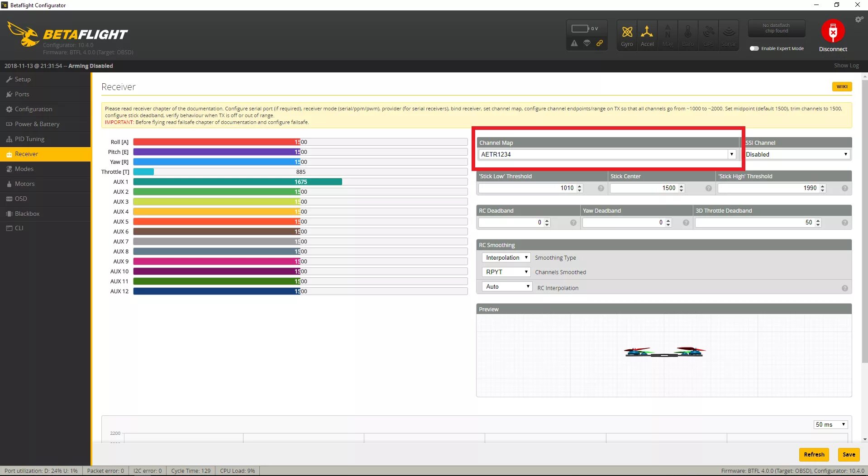The width and height of the screenshot is (868, 476).
Task: Click the Stick Low Threshold input field
Action: pos(530,188)
